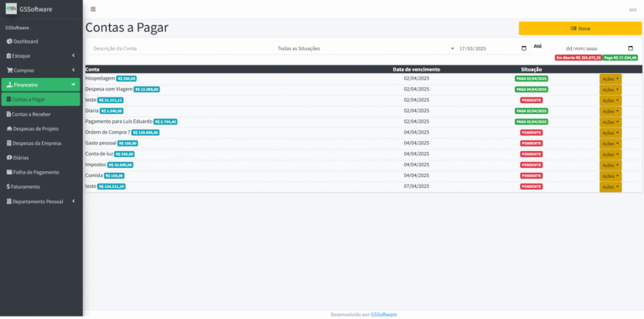Open Diárias in sidebar
This screenshot has height=319, width=644.
[40, 158]
